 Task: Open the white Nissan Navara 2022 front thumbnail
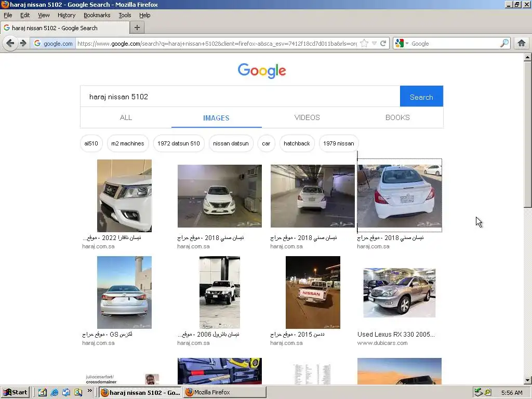(124, 196)
